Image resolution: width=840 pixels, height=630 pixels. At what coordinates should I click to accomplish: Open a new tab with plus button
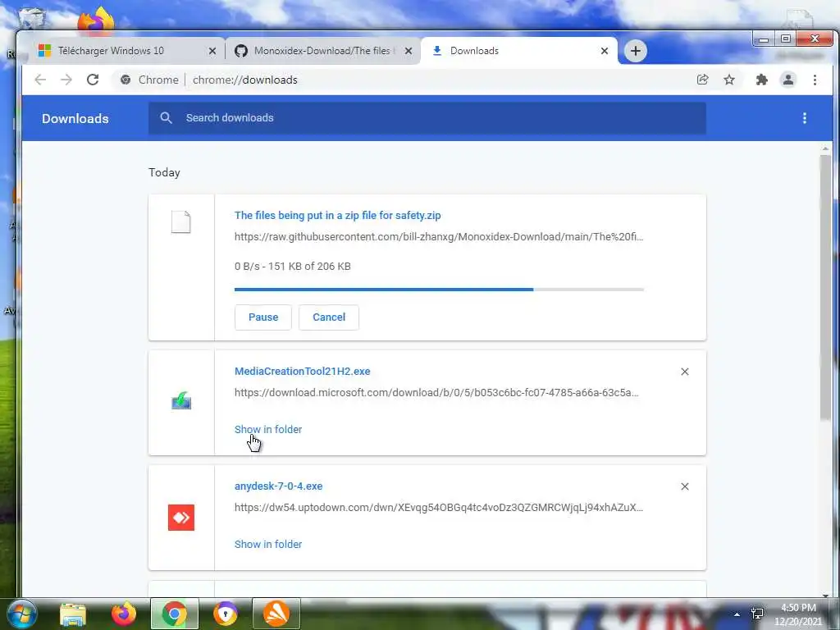point(636,51)
